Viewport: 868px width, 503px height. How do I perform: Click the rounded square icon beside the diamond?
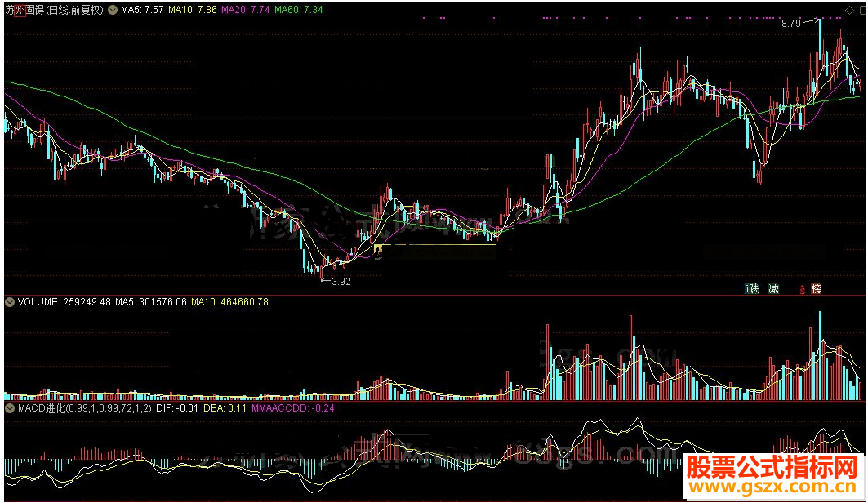point(862,10)
